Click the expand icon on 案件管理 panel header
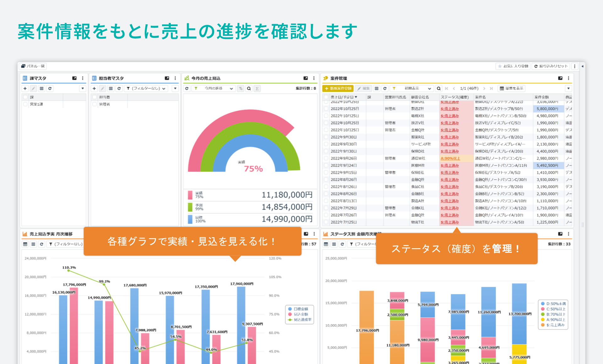Screen dimensions: 603x364 click(x=560, y=78)
